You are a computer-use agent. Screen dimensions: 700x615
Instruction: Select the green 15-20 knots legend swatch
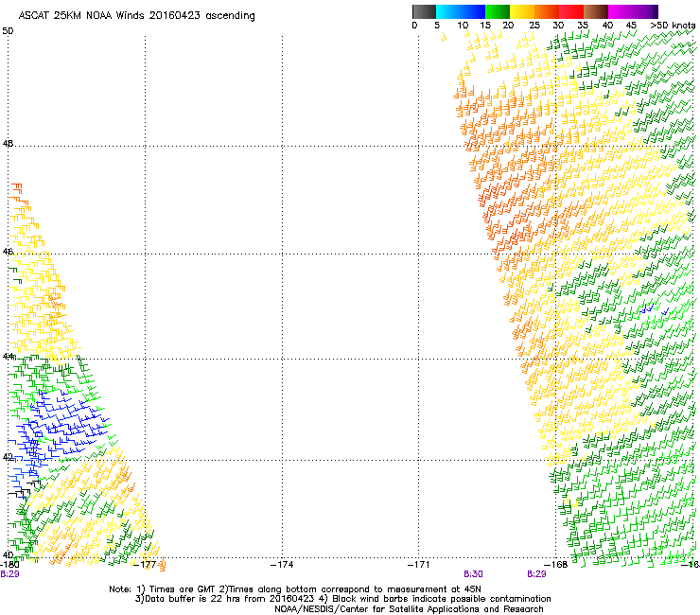[498, 11]
